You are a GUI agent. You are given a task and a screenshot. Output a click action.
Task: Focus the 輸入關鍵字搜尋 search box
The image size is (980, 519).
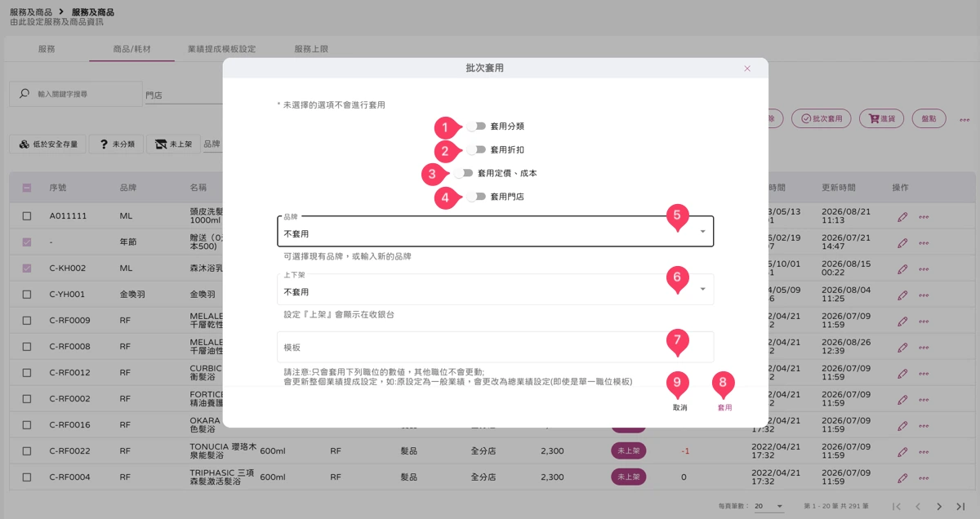75,94
